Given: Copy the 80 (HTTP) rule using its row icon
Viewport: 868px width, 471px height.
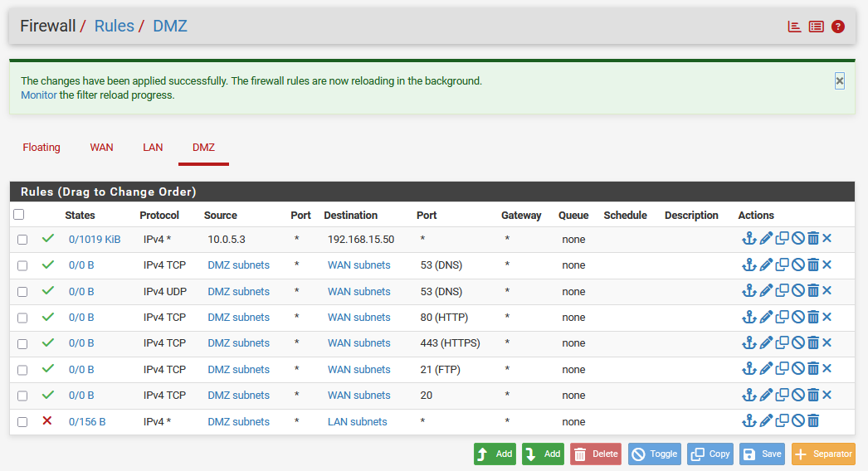Looking at the screenshot, I should [782, 317].
